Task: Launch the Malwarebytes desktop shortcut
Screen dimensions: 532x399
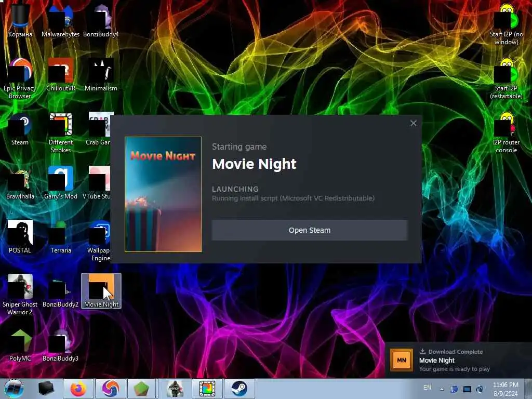Action: [x=60, y=20]
